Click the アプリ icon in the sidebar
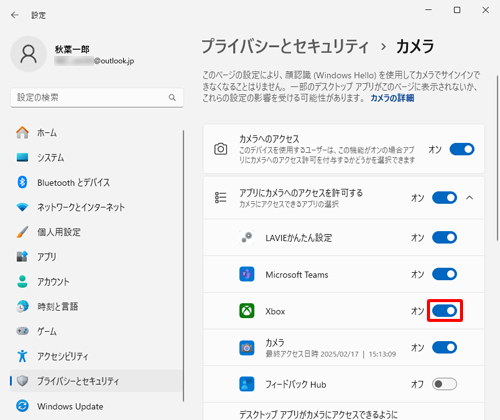This screenshot has height=420, width=500. click(x=22, y=257)
